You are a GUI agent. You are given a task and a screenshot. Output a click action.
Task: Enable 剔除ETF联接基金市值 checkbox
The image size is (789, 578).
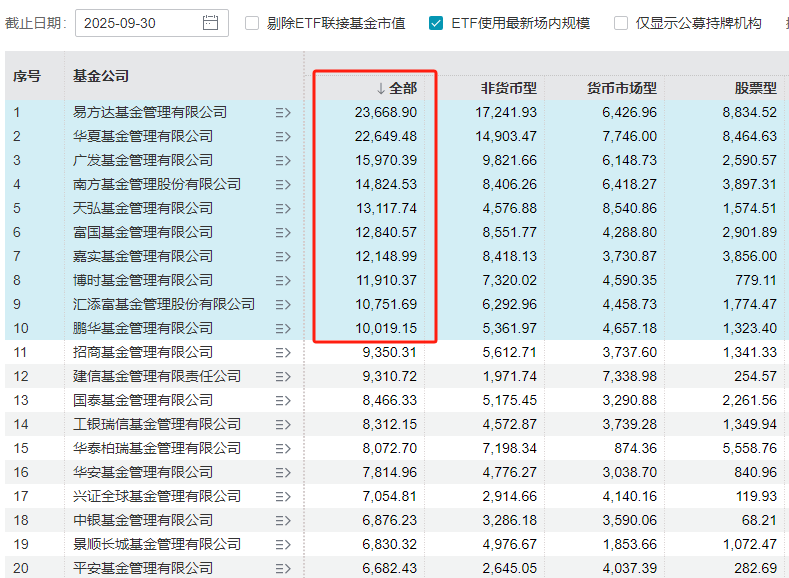(252, 23)
